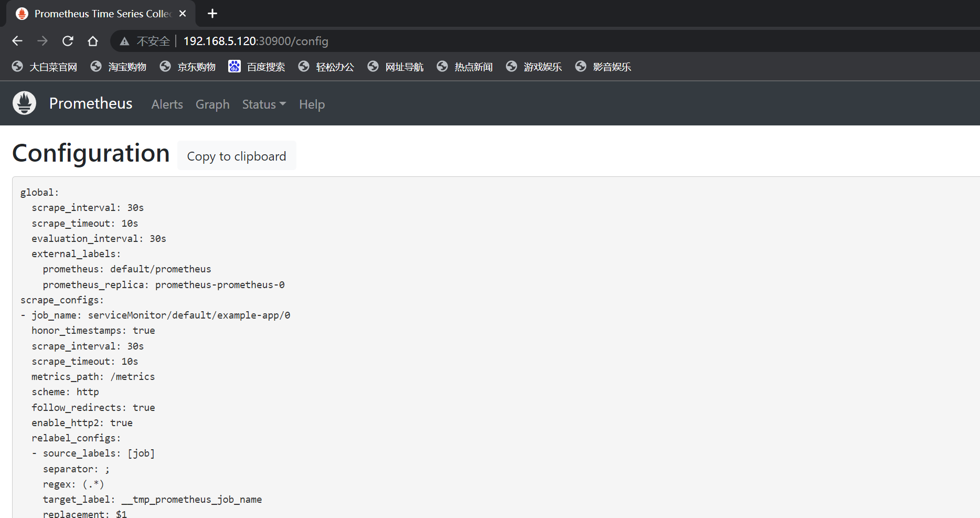The height and width of the screenshot is (518, 980).
Task: Open the 京东购物 bookmark
Action: (188, 67)
